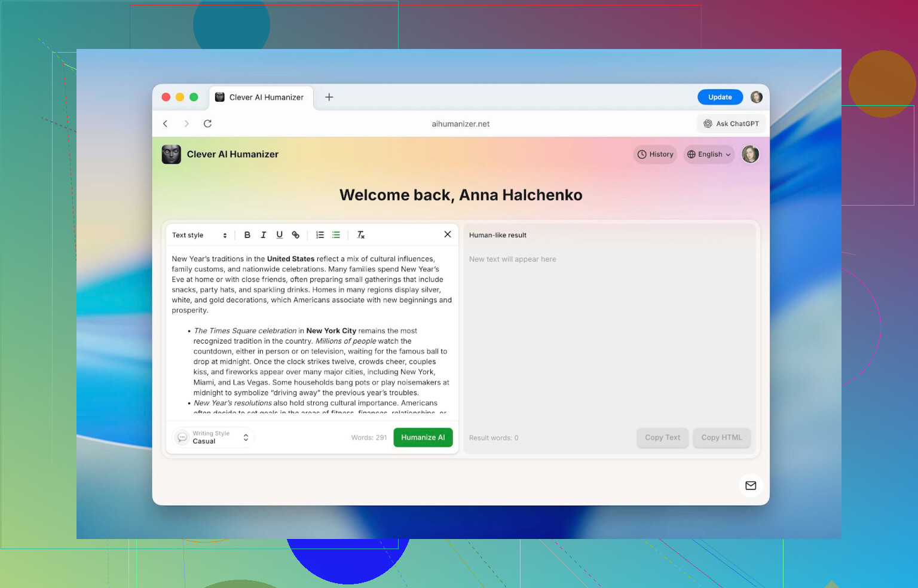Open the History panel
Screen dimensions: 918x588
click(655, 154)
